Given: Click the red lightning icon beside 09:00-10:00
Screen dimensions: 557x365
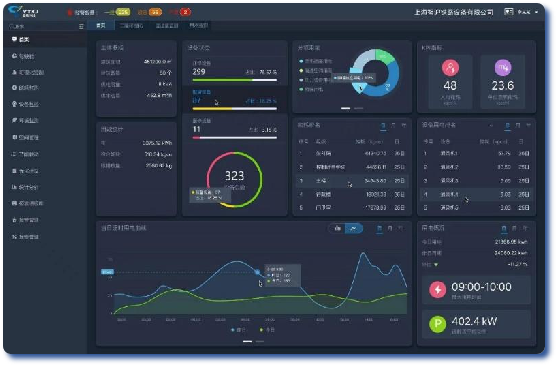Looking at the screenshot, I should [438, 290].
